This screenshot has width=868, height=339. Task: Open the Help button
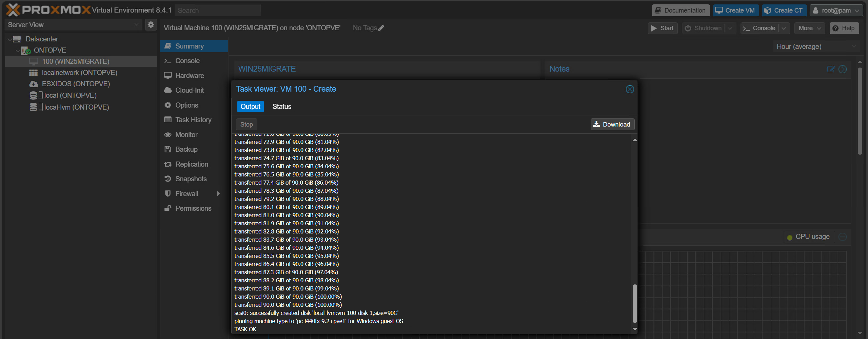pyautogui.click(x=844, y=28)
